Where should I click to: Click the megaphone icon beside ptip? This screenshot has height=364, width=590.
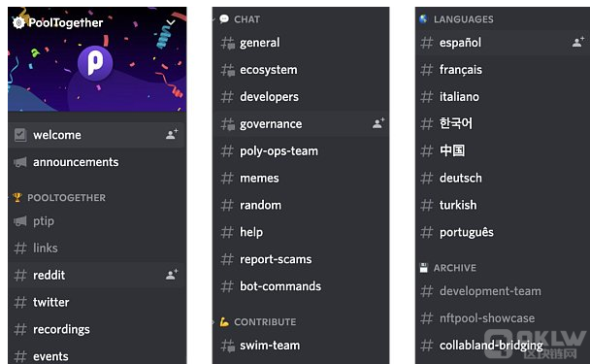[x=20, y=221]
